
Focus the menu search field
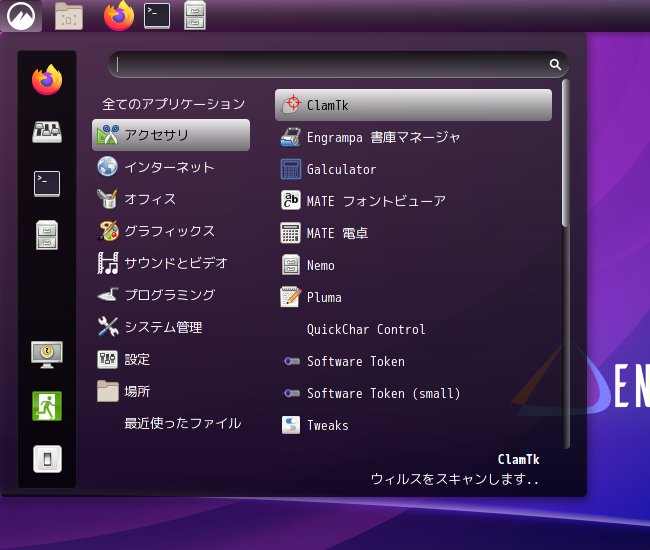[x=338, y=64]
